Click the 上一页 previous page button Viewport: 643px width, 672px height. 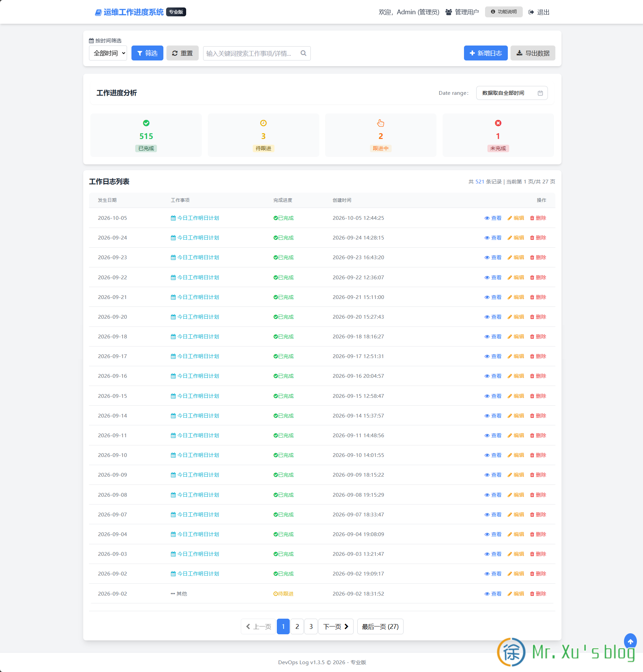pos(258,627)
